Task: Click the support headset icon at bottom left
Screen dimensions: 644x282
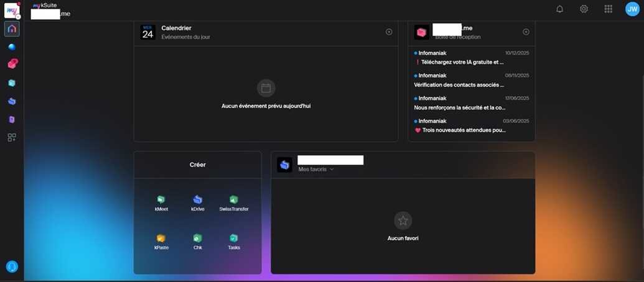Action: [12, 266]
